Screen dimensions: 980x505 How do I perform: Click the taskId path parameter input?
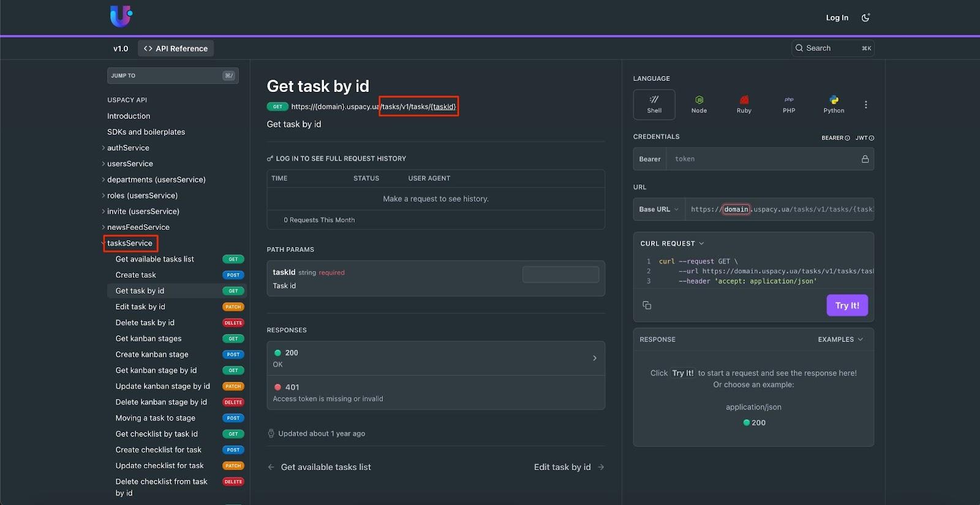tap(560, 275)
